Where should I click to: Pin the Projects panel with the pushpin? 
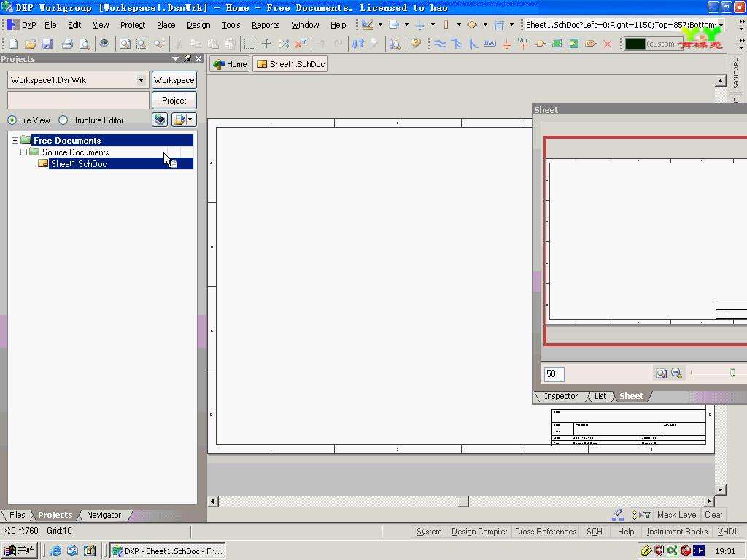coord(187,58)
